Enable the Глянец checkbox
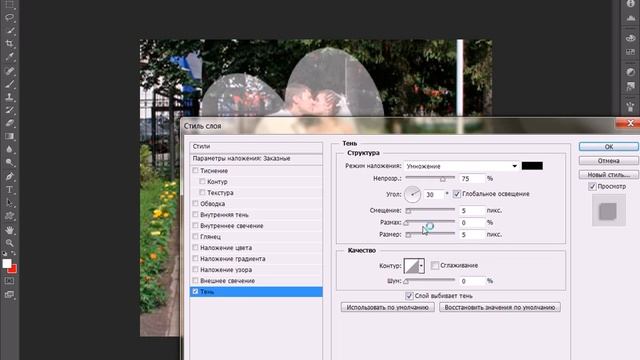The height and width of the screenshot is (360, 640). pyautogui.click(x=196, y=236)
